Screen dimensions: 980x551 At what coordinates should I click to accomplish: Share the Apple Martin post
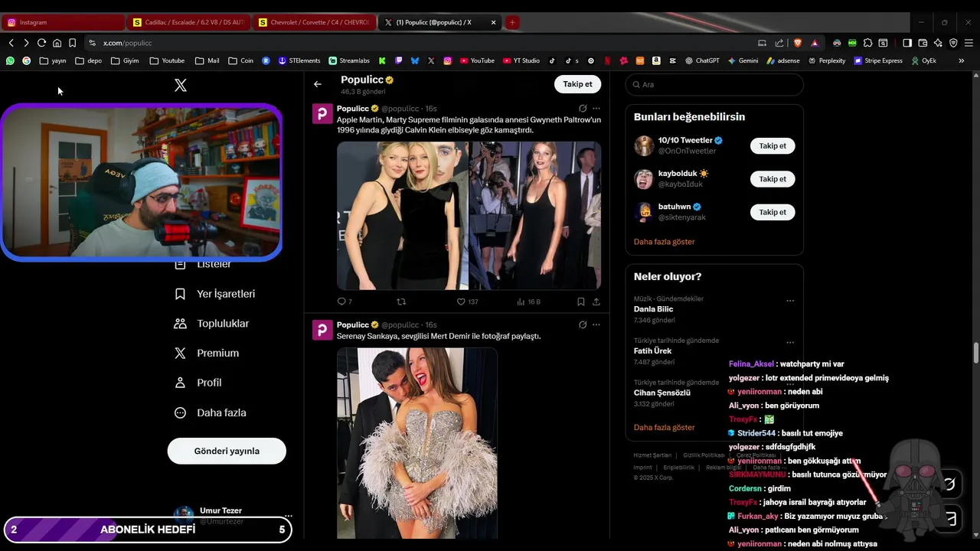pos(596,302)
